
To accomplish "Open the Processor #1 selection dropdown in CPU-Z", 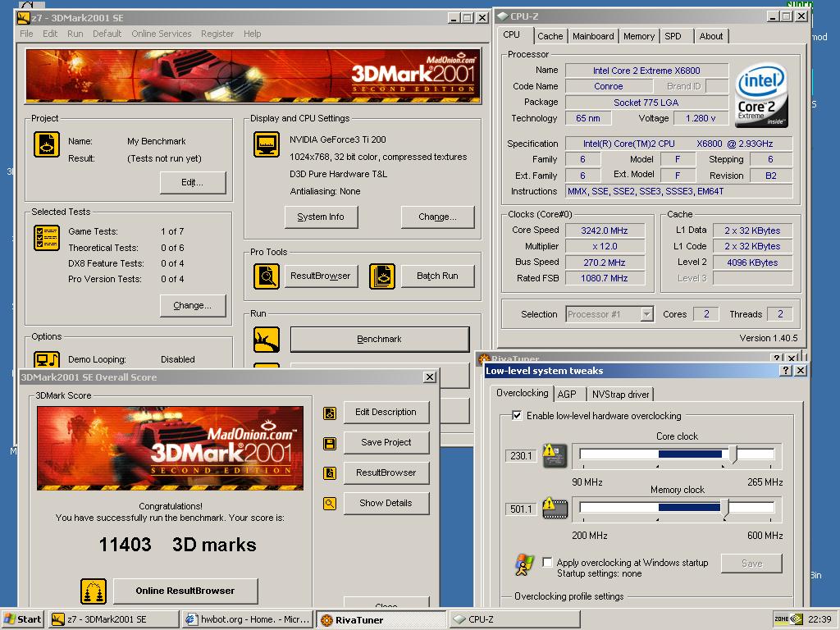I will tap(646, 314).
